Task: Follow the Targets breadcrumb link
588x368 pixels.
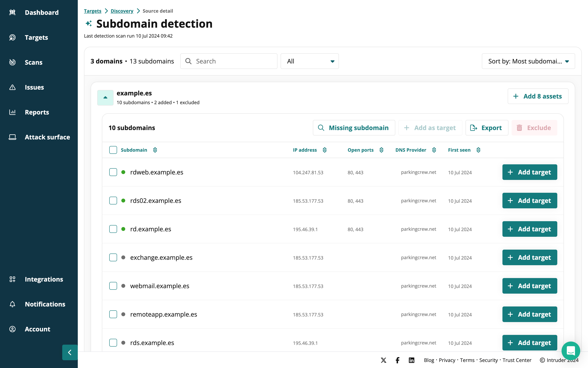Action: pyautogui.click(x=93, y=11)
